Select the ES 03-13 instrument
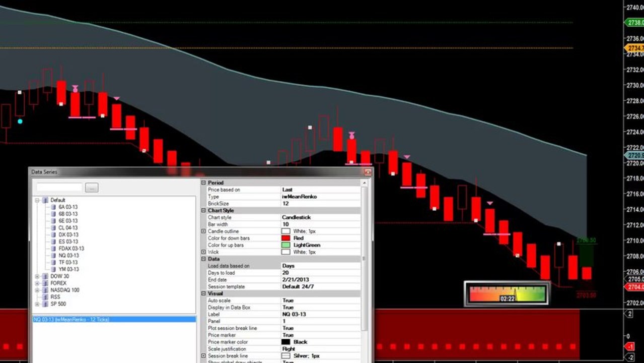 pyautogui.click(x=68, y=241)
